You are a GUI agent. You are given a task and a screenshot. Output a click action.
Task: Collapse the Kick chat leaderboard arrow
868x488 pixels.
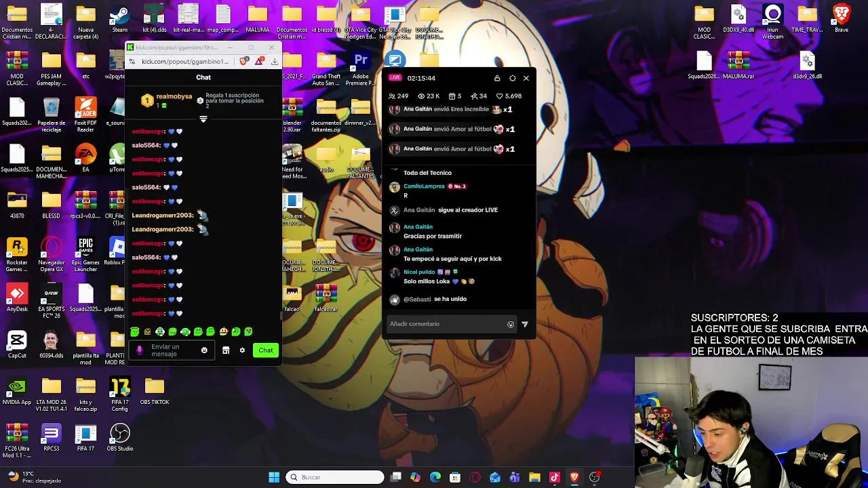pos(203,119)
